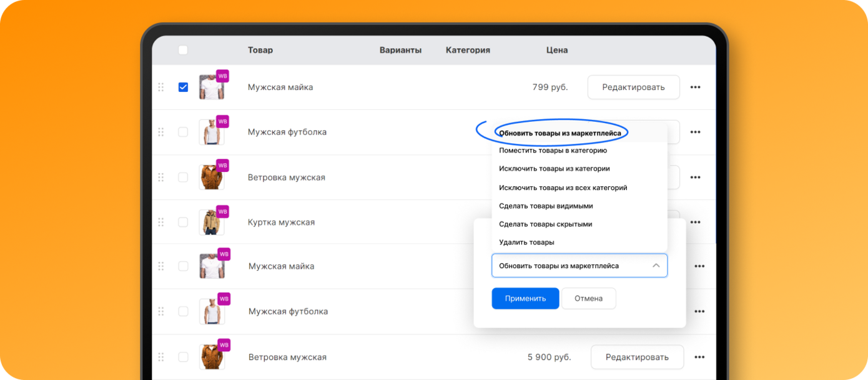Click the Отмена button
Viewport: 868px width, 380px height.
(x=588, y=298)
